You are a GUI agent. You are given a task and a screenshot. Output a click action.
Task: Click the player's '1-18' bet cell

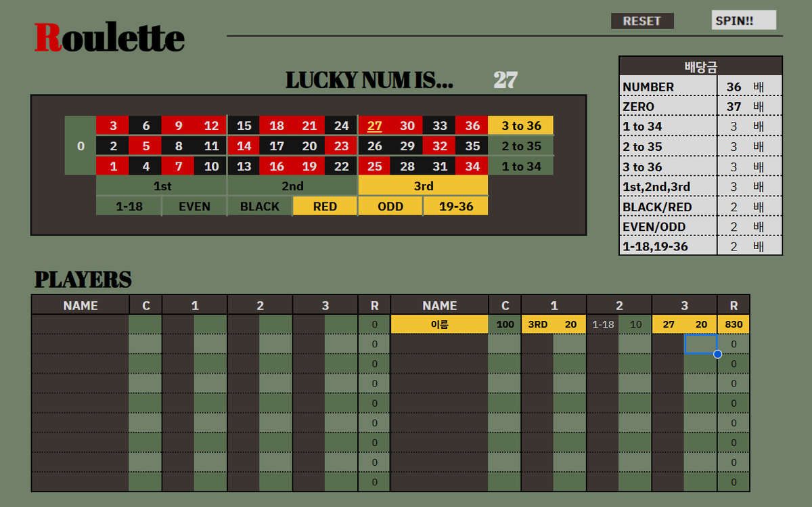tap(603, 324)
